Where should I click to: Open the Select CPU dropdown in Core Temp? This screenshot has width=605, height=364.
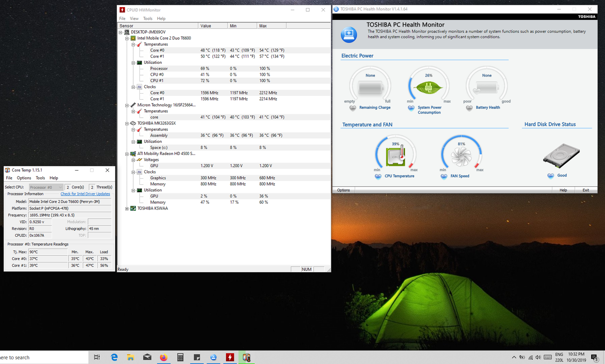click(x=46, y=187)
